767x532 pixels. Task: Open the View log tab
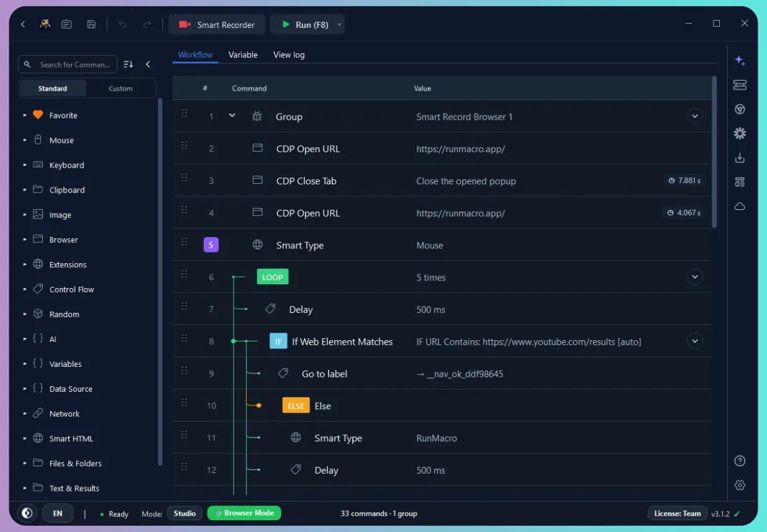pos(289,55)
